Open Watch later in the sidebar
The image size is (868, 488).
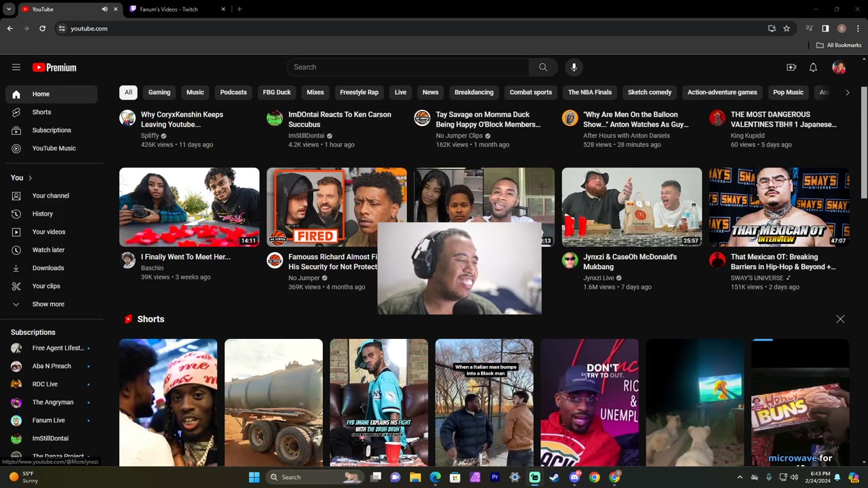click(x=52, y=250)
